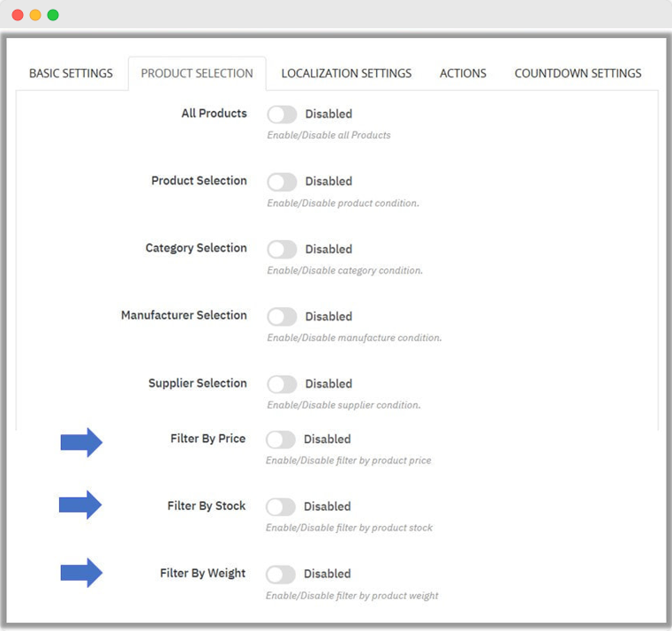This screenshot has height=631, width=672.
Task: Toggle Manufacturer Selection on
Action: click(x=282, y=317)
